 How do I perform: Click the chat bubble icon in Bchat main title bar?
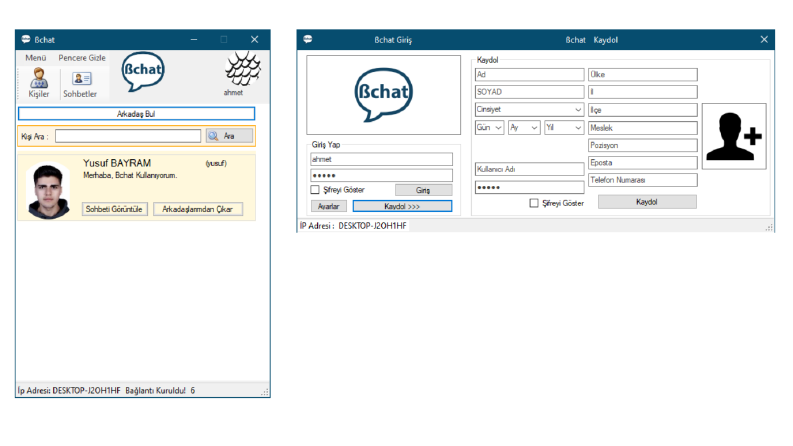[x=26, y=39]
